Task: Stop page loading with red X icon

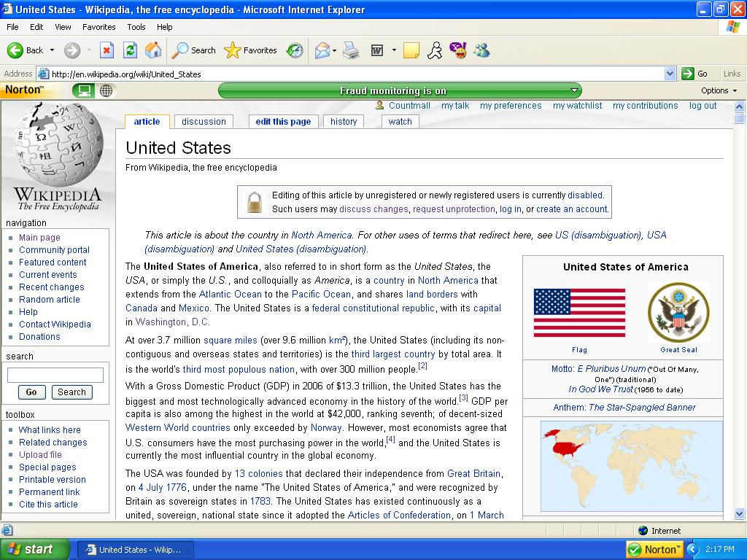Action: pos(107,50)
